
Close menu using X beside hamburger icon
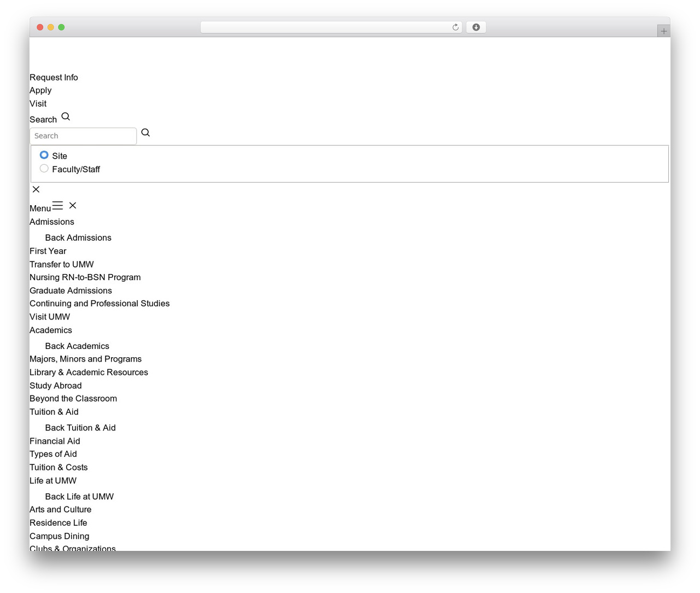(73, 205)
